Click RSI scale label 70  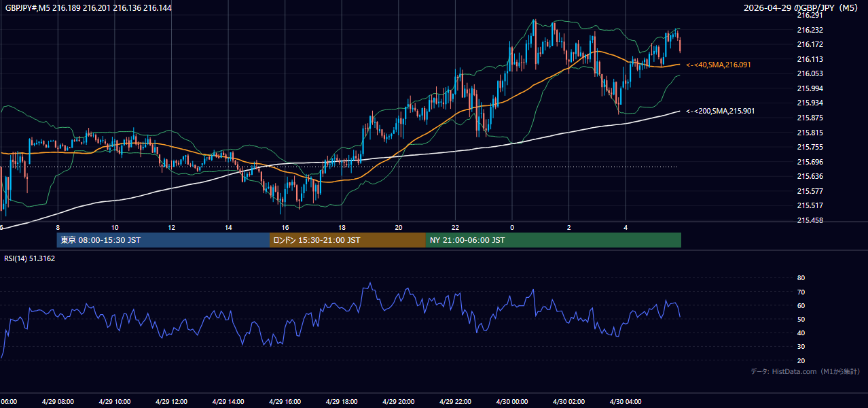click(801, 292)
